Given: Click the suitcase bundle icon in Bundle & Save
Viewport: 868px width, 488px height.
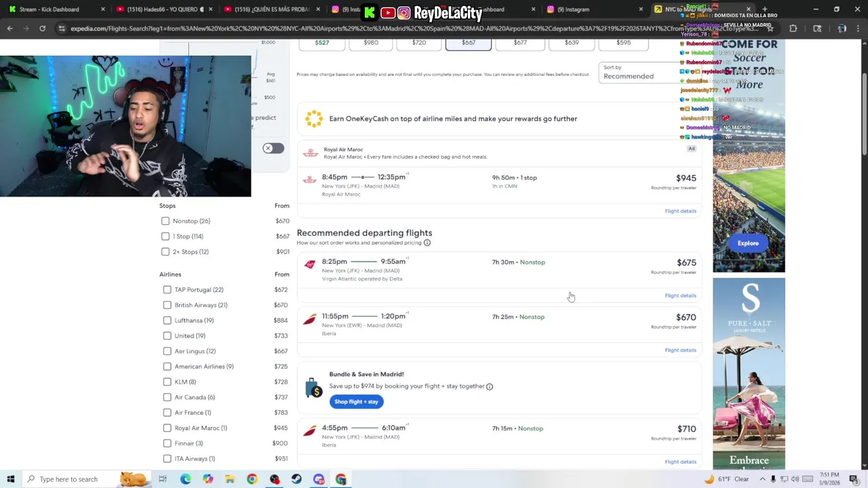Looking at the screenshot, I should point(313,388).
